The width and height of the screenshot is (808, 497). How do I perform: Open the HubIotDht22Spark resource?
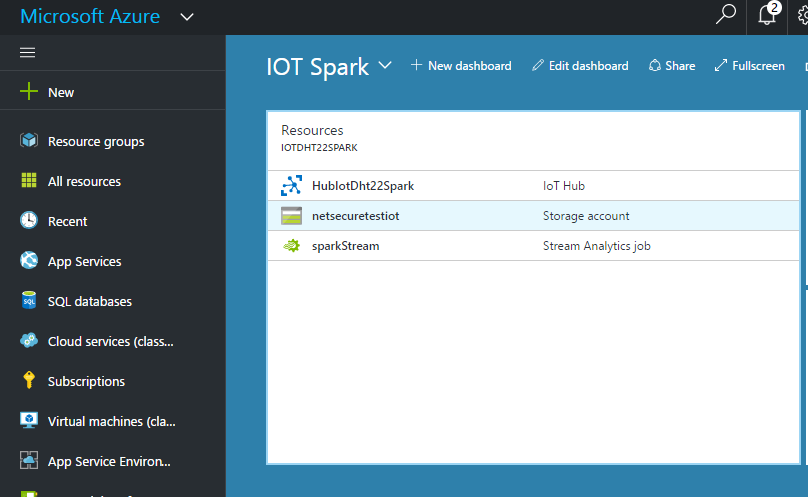363,186
